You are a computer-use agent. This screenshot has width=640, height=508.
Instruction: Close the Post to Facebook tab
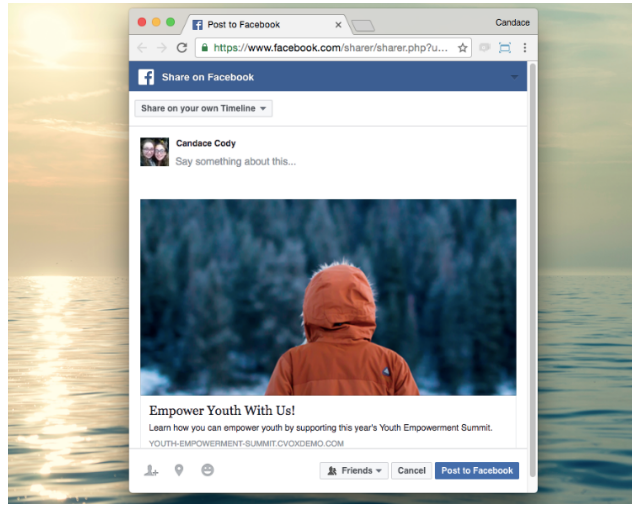point(338,25)
